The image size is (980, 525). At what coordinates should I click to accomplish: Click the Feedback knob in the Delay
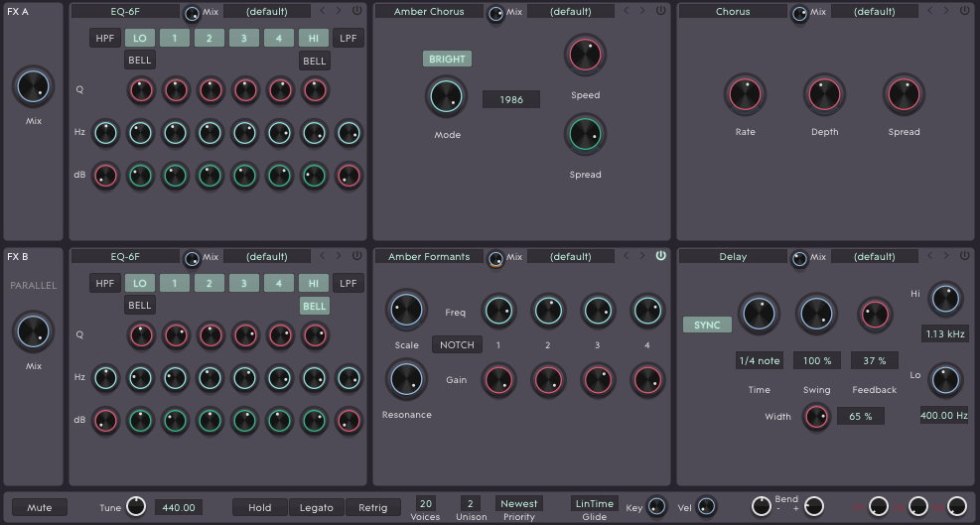pos(875,314)
